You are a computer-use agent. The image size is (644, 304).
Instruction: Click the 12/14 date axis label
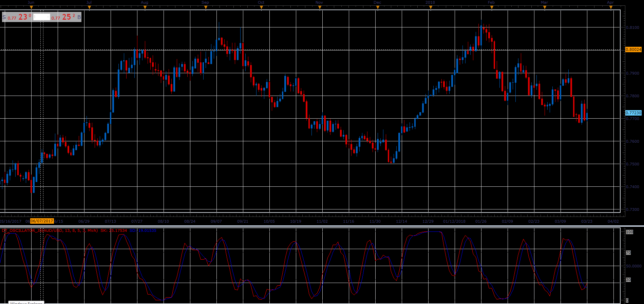(x=401, y=221)
